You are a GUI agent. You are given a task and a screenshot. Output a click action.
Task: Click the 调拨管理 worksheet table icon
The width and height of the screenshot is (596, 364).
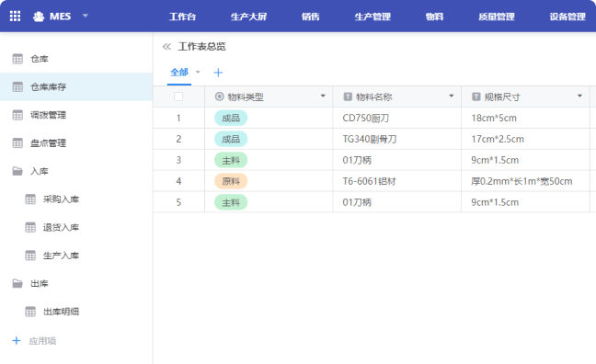coord(17,115)
